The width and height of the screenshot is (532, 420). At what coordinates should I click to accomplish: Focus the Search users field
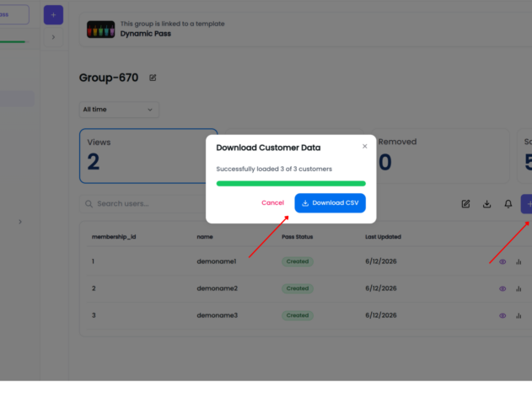tap(142, 203)
